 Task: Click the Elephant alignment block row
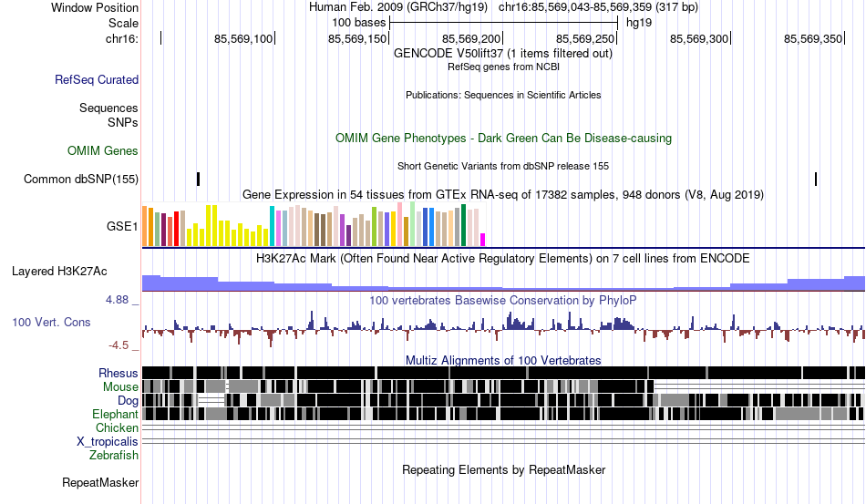click(503, 414)
